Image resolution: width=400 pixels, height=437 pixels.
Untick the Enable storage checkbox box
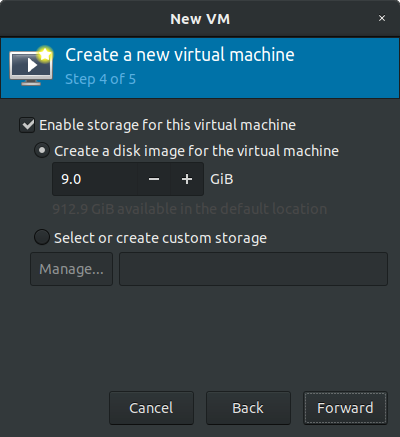pos(27,125)
